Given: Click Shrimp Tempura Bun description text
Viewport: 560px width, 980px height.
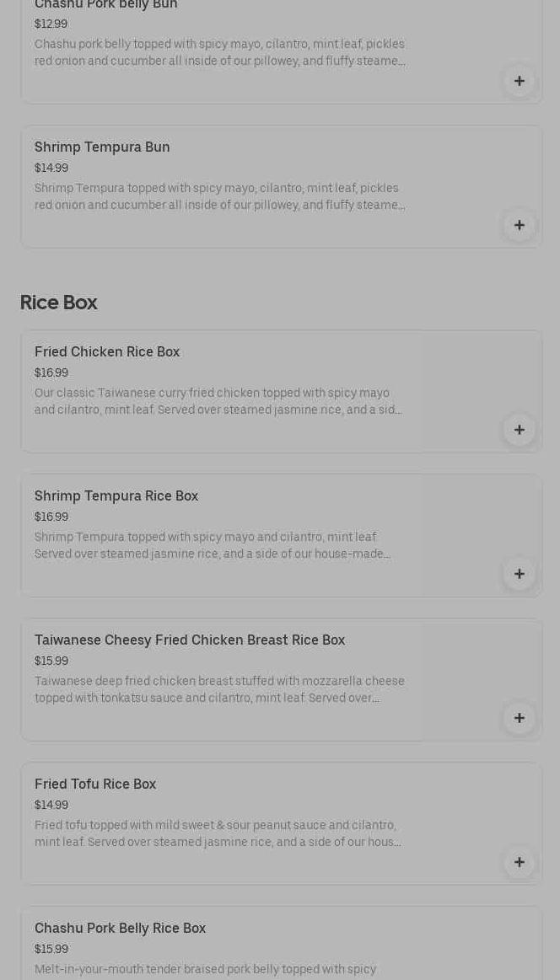Looking at the screenshot, I should [x=219, y=197].
